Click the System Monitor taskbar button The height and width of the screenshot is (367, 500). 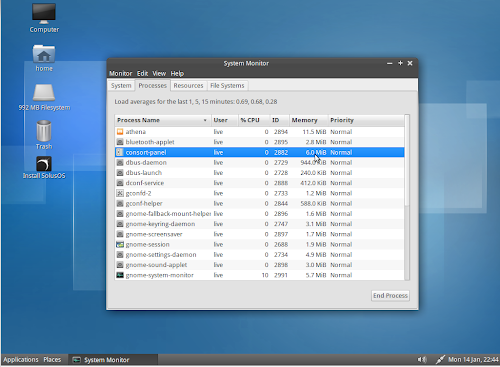point(113,360)
